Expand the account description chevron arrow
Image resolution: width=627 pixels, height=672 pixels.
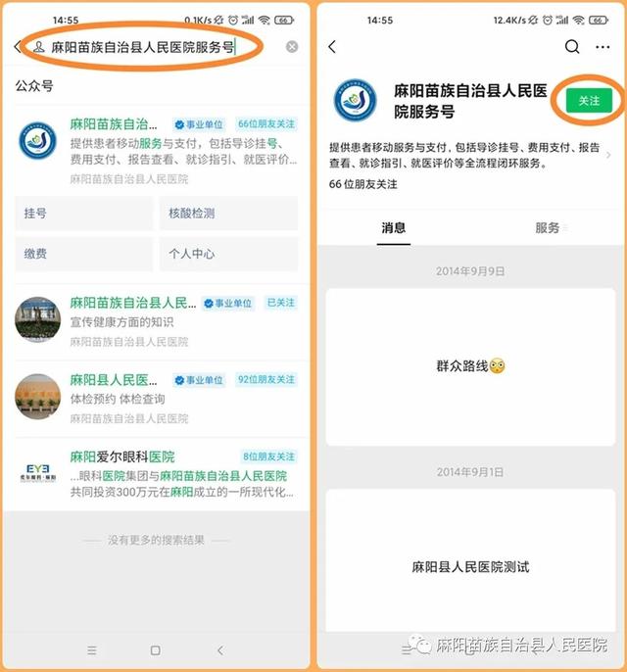point(608,155)
